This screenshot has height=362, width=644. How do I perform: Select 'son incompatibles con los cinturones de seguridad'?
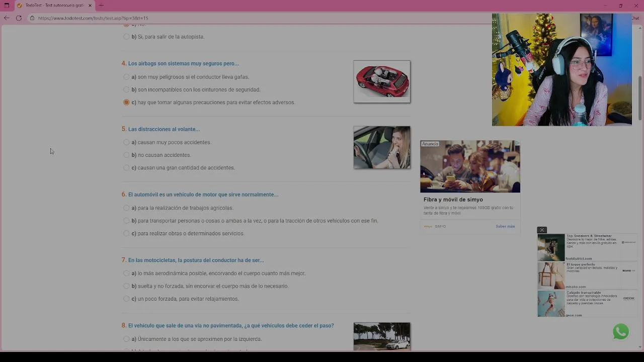[x=126, y=89]
